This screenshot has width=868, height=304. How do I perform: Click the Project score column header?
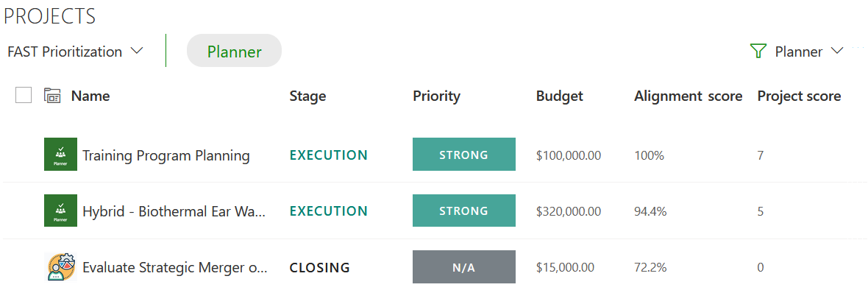tap(799, 96)
